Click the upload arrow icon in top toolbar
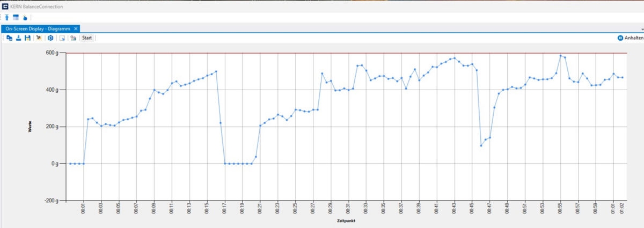 [x=7, y=18]
